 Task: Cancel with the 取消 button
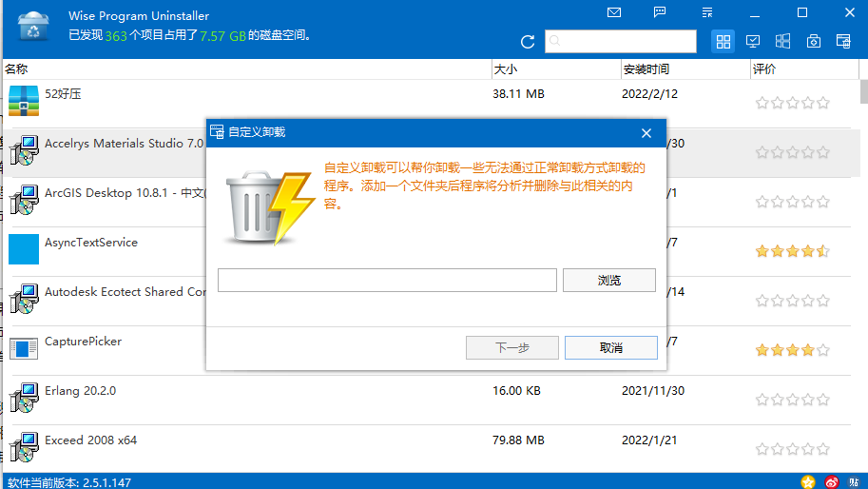pos(611,348)
